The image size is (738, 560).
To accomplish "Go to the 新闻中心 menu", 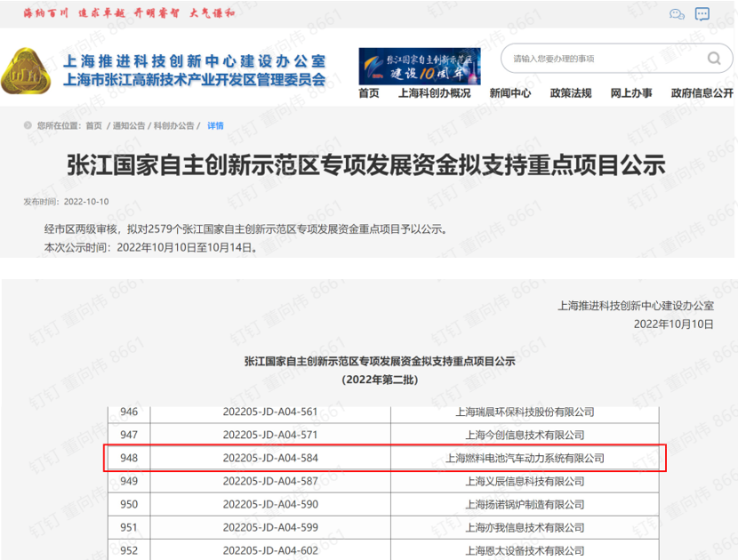I will [510, 93].
